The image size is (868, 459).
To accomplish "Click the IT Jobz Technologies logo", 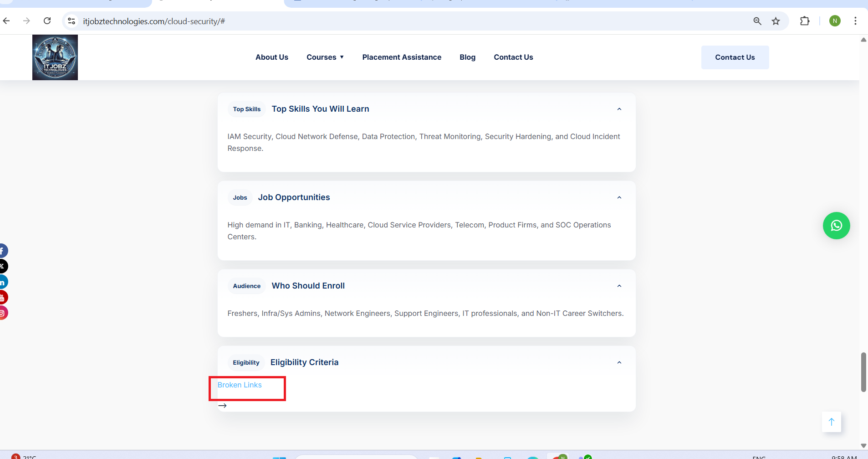I will (x=55, y=58).
